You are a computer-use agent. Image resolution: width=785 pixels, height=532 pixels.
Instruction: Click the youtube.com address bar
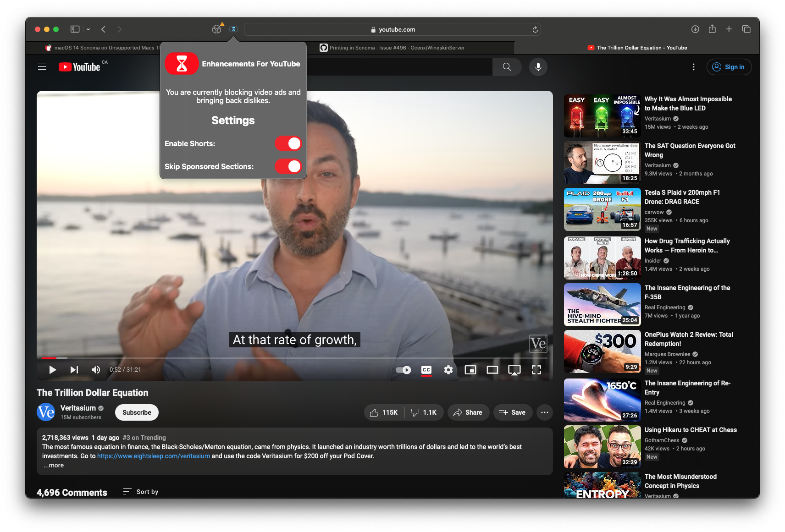(392, 29)
